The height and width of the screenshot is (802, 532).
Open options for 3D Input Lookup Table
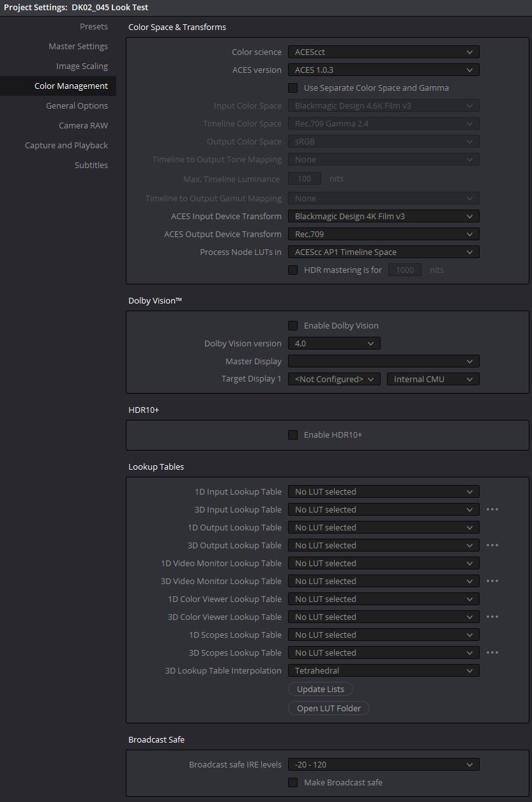(x=492, y=509)
